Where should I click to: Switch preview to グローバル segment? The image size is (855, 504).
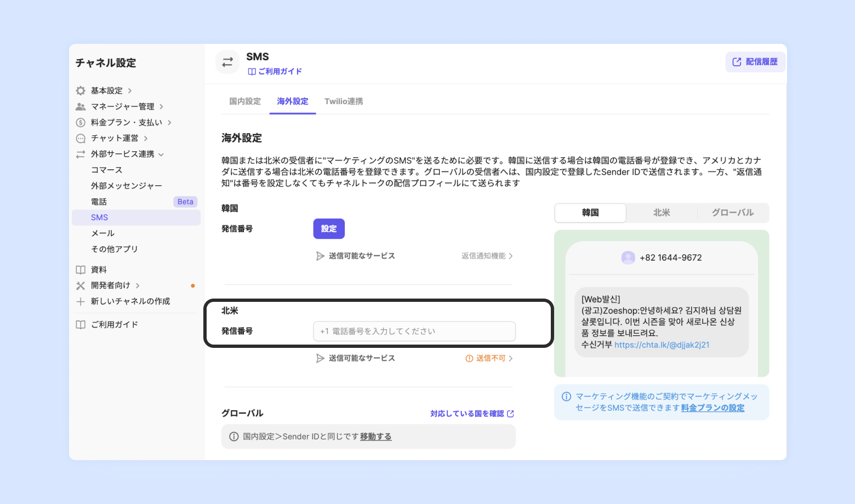point(732,213)
